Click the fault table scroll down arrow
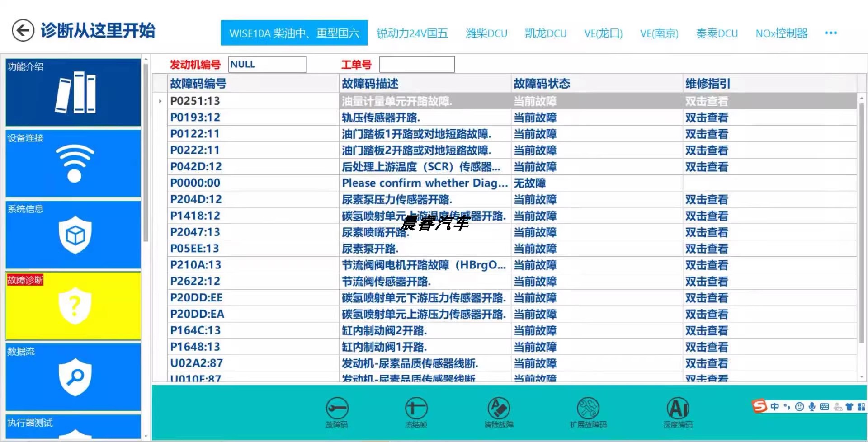This screenshot has height=442, width=868. (862, 377)
